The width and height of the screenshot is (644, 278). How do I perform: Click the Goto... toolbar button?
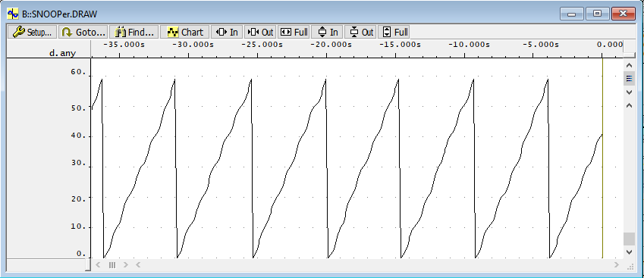click(x=83, y=32)
